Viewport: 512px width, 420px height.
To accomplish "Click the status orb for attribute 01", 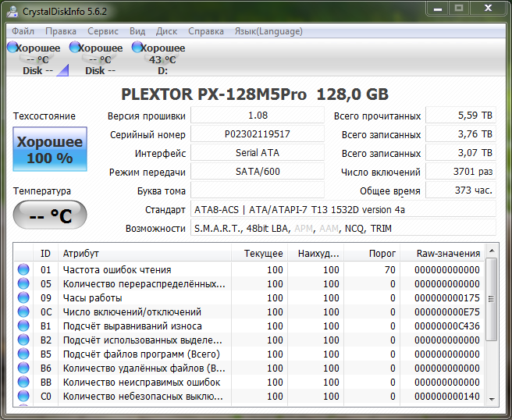I will [x=23, y=269].
